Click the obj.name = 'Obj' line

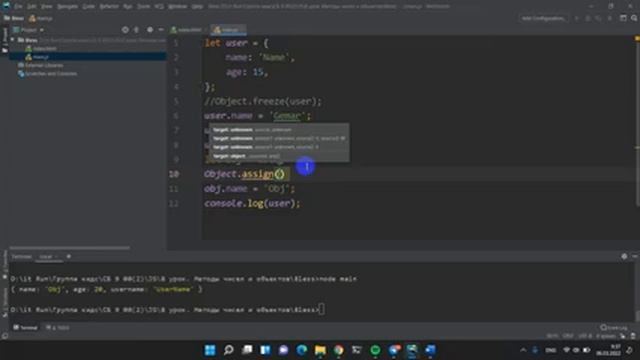coord(249,189)
